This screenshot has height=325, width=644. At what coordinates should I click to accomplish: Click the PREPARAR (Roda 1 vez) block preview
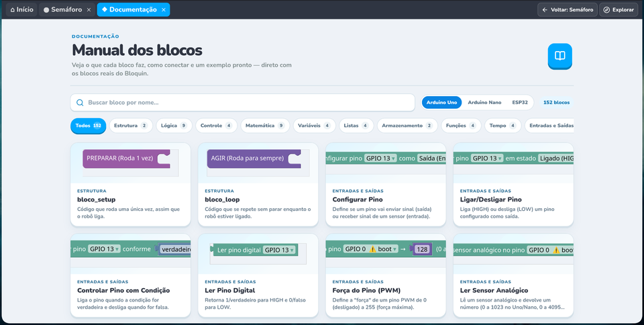[127, 158]
